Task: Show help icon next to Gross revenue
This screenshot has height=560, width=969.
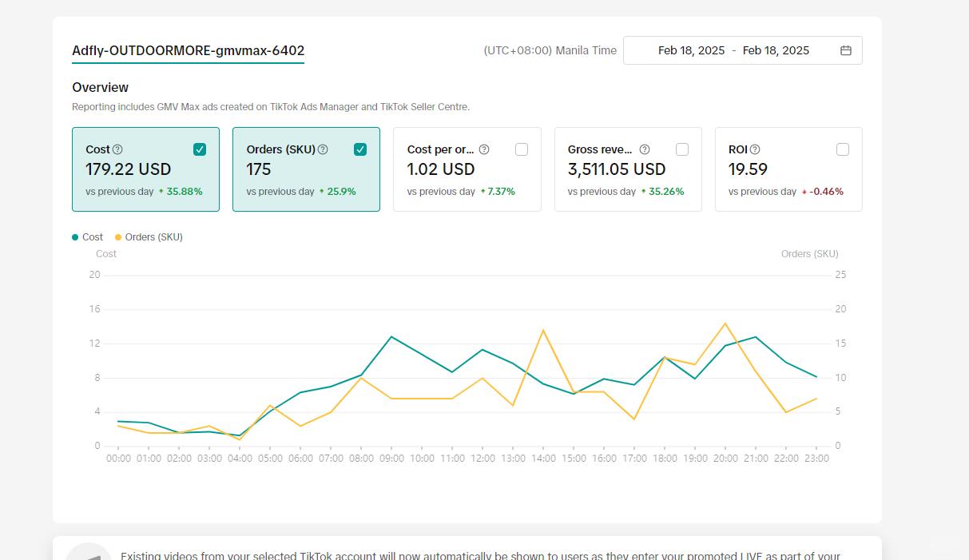Action: (x=645, y=149)
